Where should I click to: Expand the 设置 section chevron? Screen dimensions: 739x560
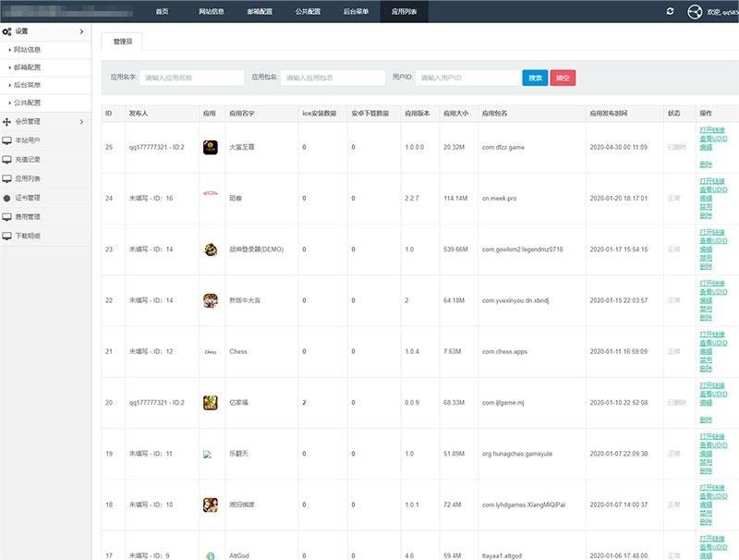(x=81, y=31)
